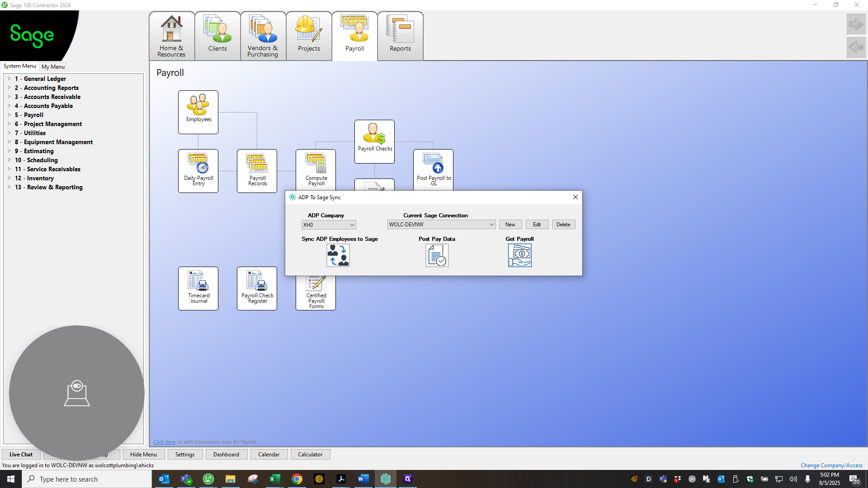Image resolution: width=868 pixels, height=488 pixels.
Task: Click the Edit connection button
Action: (x=537, y=225)
